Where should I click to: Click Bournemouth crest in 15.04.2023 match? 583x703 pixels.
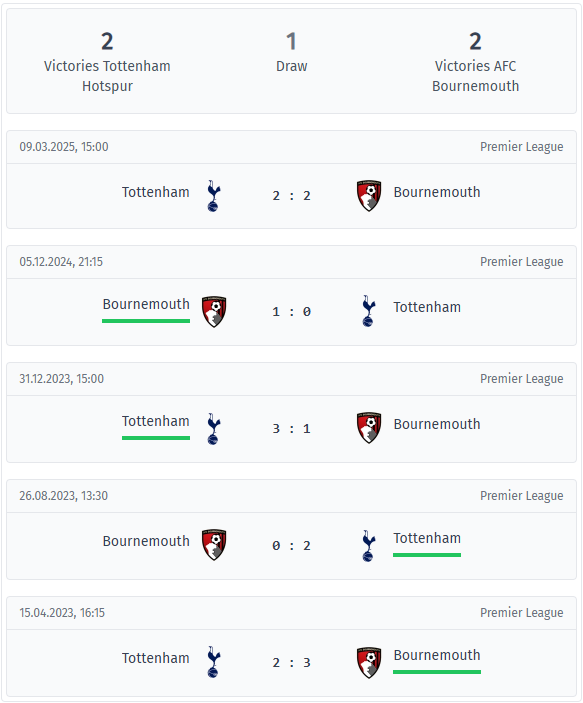click(x=369, y=663)
